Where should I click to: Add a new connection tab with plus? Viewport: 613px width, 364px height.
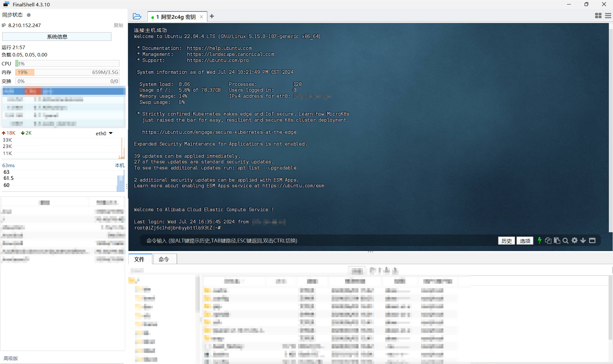(x=212, y=16)
